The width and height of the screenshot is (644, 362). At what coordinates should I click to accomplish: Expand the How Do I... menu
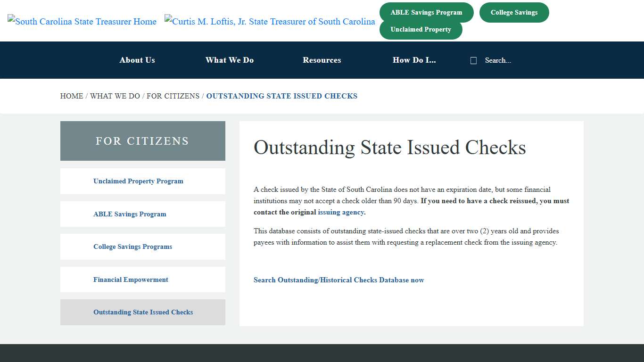click(x=414, y=60)
